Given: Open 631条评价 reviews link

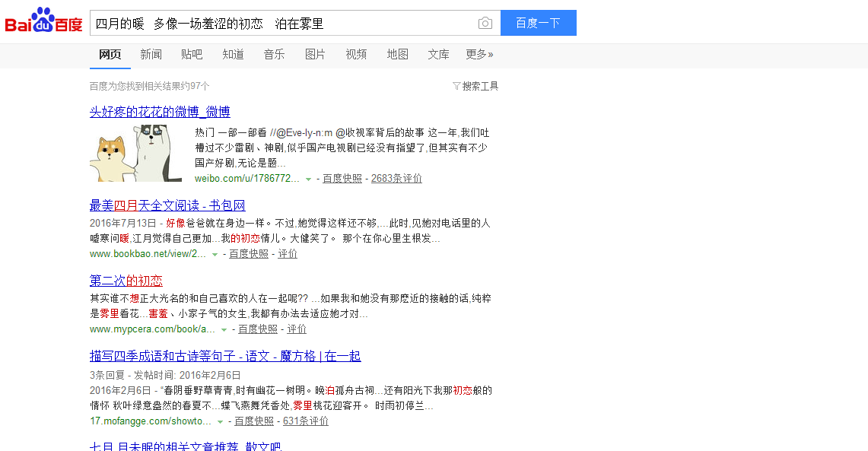Looking at the screenshot, I should [306, 421].
